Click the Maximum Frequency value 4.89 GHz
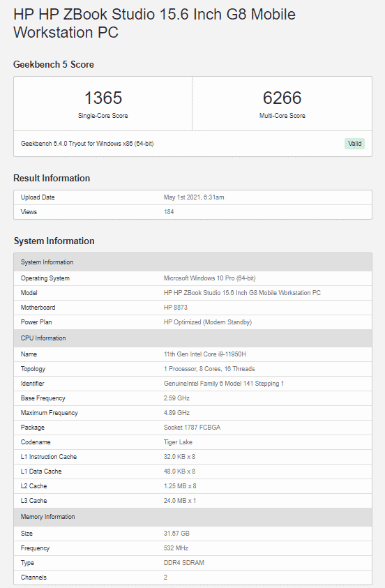Viewport: 385px width, 588px height. click(176, 412)
